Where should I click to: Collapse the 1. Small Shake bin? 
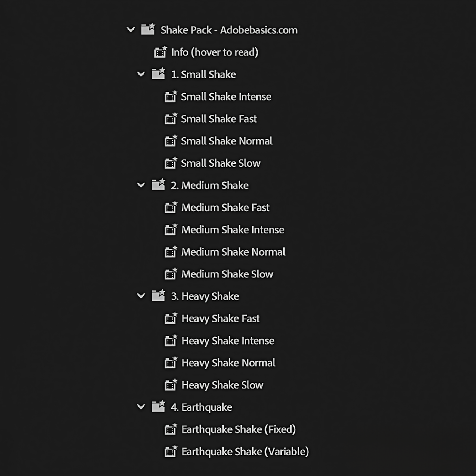141,74
